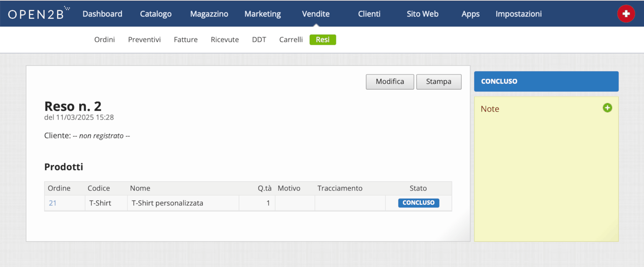Switch to the Ordini tab
The image size is (644, 267).
click(104, 40)
